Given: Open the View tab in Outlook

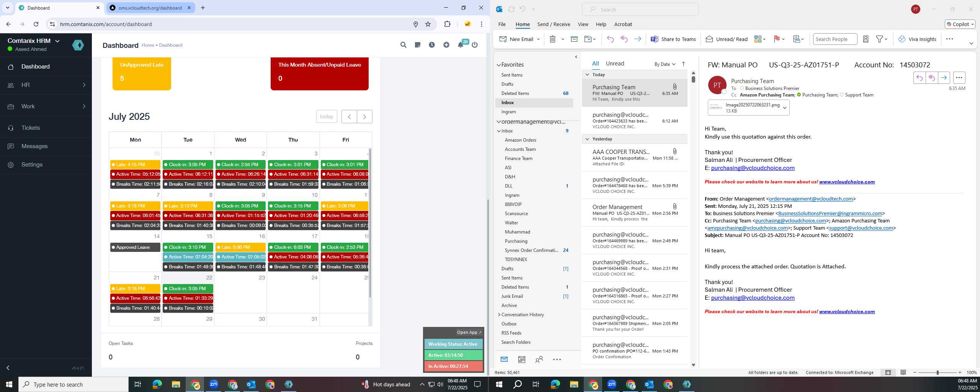Looking at the screenshot, I should tap(583, 24).
